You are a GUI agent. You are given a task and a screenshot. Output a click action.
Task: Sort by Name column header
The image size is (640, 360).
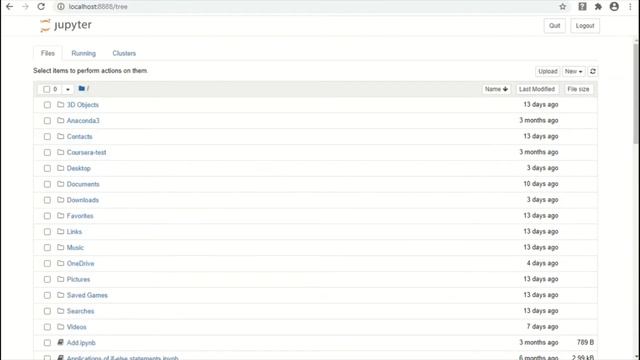tap(496, 89)
